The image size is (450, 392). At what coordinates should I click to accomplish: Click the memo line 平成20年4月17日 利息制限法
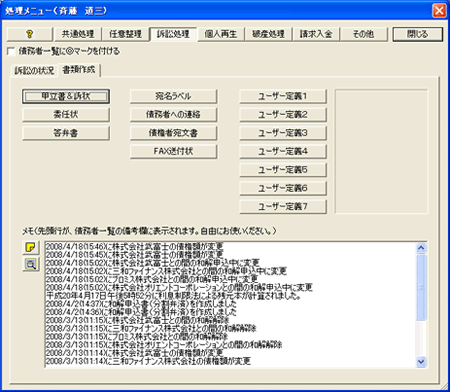tap(173, 295)
